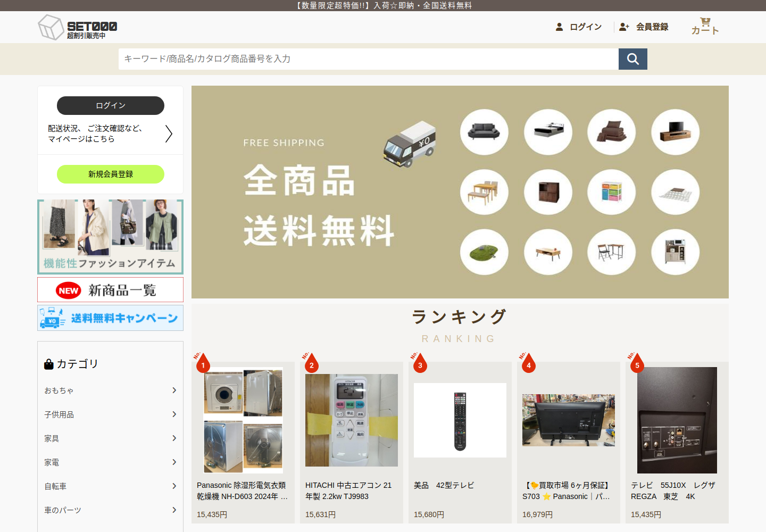Viewport: 766px width, 532px height.
Task: Open the 家電 category
Action: [x=110, y=462]
